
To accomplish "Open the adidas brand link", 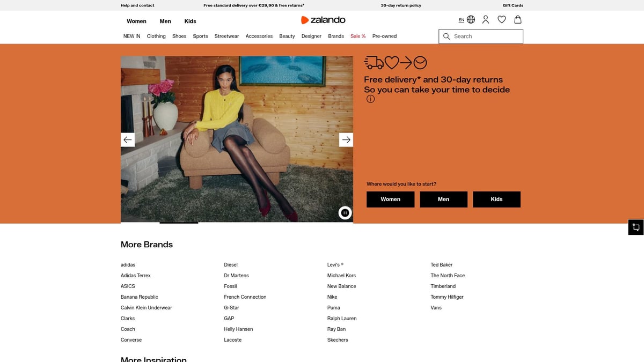I will [x=128, y=265].
